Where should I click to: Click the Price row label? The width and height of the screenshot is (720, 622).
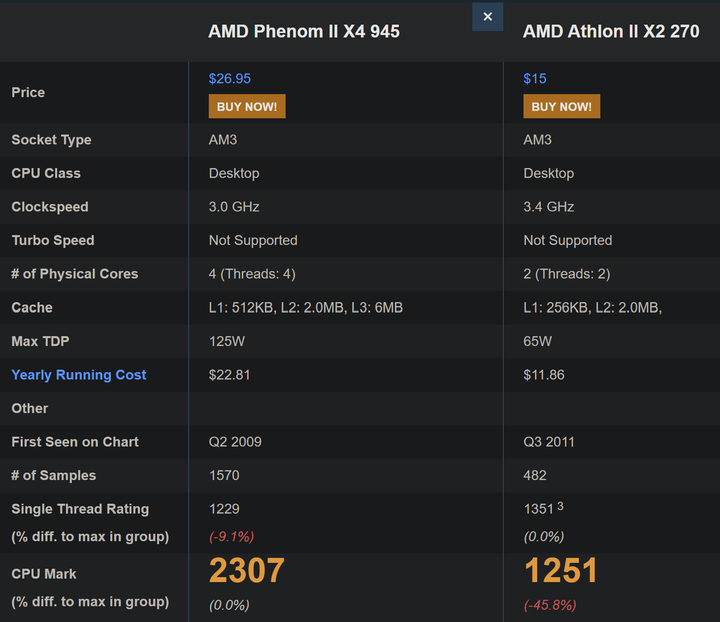pos(28,93)
